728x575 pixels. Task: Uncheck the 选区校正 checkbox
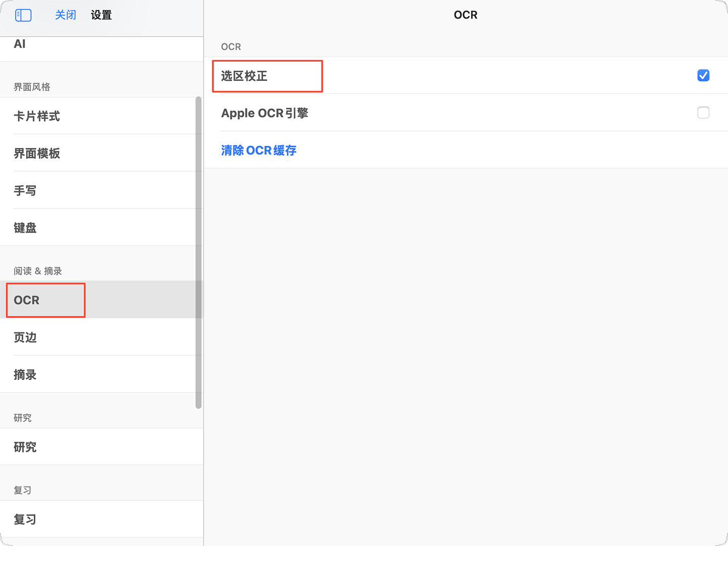coord(703,75)
